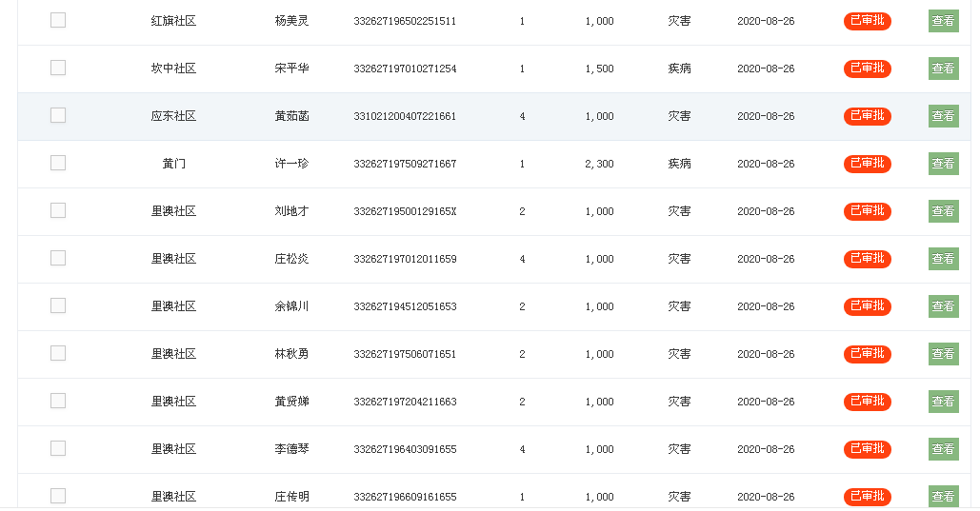
Task: Click 查看 button for 黄贤娣
Action: click(943, 402)
